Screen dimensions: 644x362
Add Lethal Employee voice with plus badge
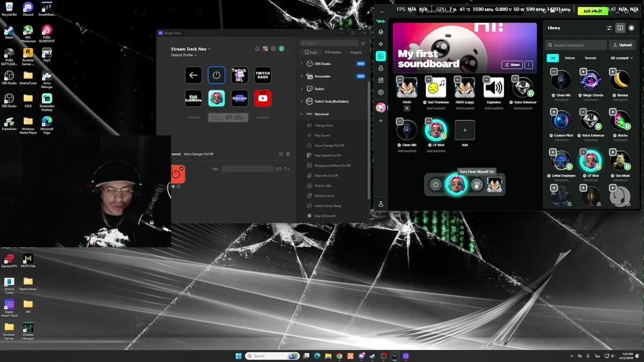pyautogui.click(x=554, y=152)
